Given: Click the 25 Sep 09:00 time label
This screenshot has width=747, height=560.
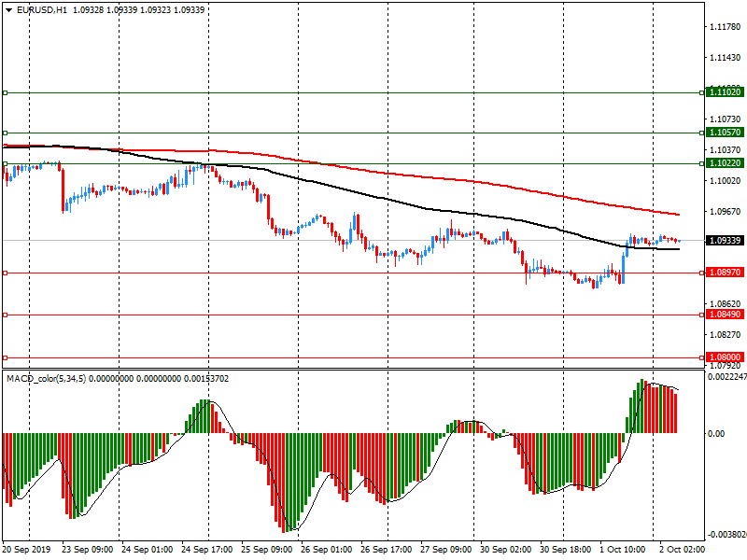Looking at the screenshot, I should tap(266, 550).
